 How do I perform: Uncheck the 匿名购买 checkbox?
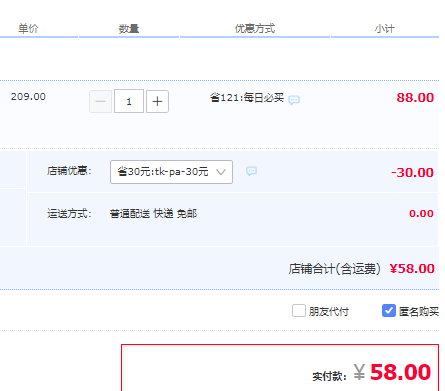point(389,311)
